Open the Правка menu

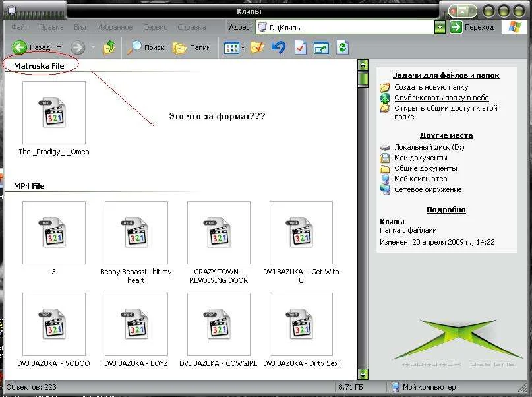[51, 27]
